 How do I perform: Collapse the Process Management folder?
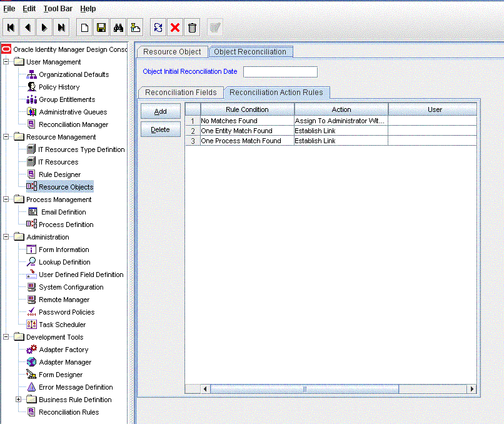(6, 199)
